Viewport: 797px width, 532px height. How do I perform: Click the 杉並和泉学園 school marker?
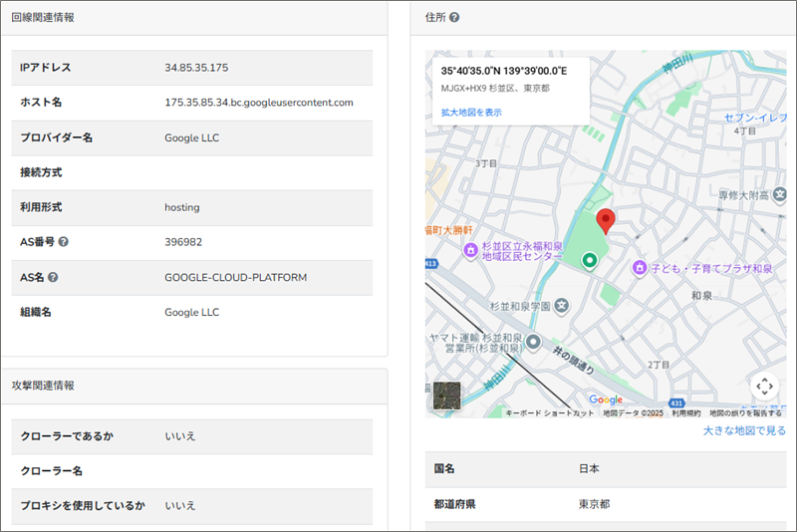(x=563, y=305)
